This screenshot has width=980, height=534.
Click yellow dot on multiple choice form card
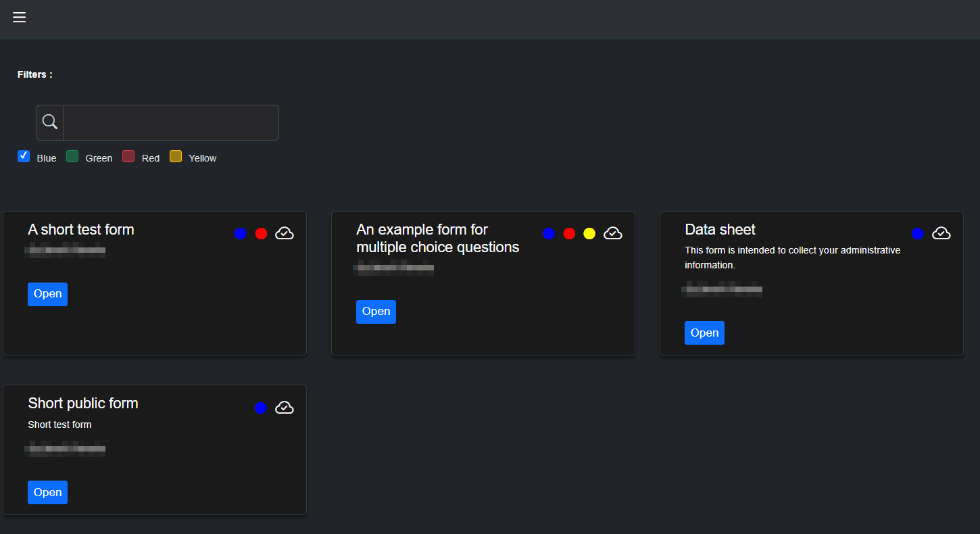click(x=589, y=233)
